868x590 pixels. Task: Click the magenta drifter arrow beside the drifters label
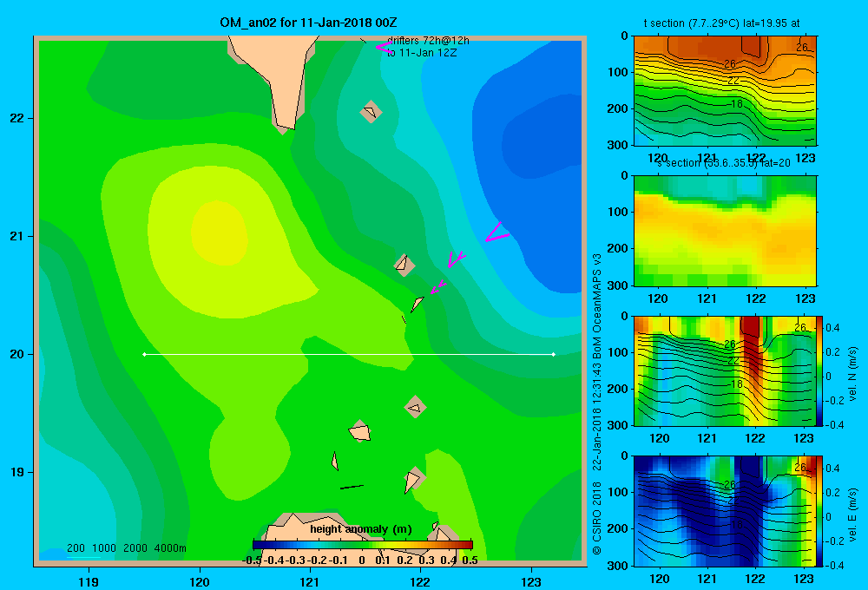[x=383, y=48]
